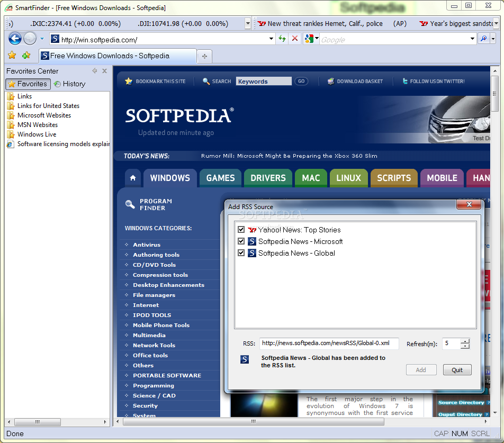Screen dimensions: 504x443
Task: Open the Microsoft Websites folder
Action: pyautogui.click(x=44, y=115)
